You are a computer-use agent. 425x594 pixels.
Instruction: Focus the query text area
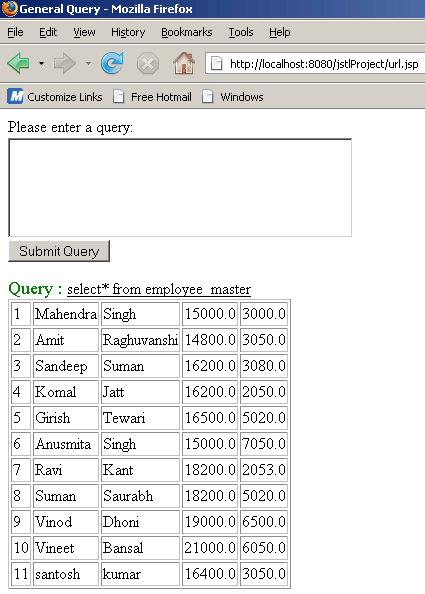pos(180,188)
